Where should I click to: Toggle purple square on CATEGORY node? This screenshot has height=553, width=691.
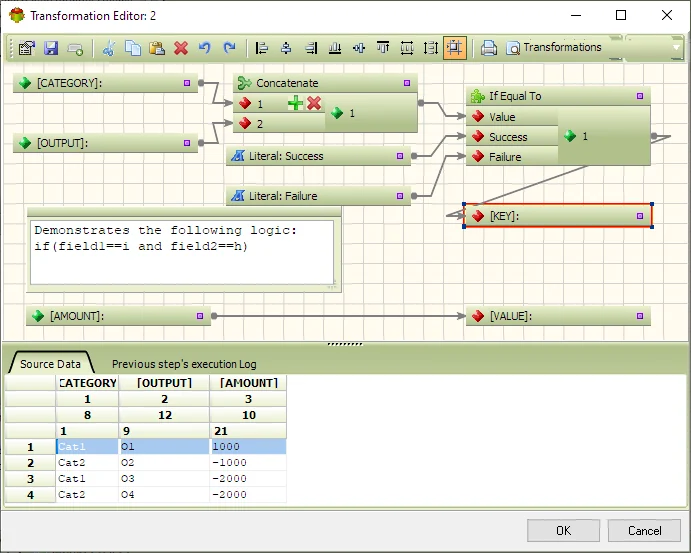187,83
